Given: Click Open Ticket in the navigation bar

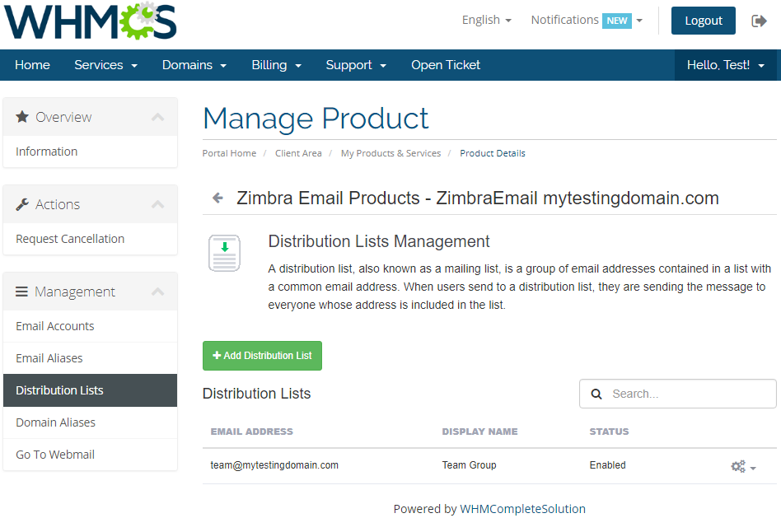Looking at the screenshot, I should pyautogui.click(x=446, y=65).
